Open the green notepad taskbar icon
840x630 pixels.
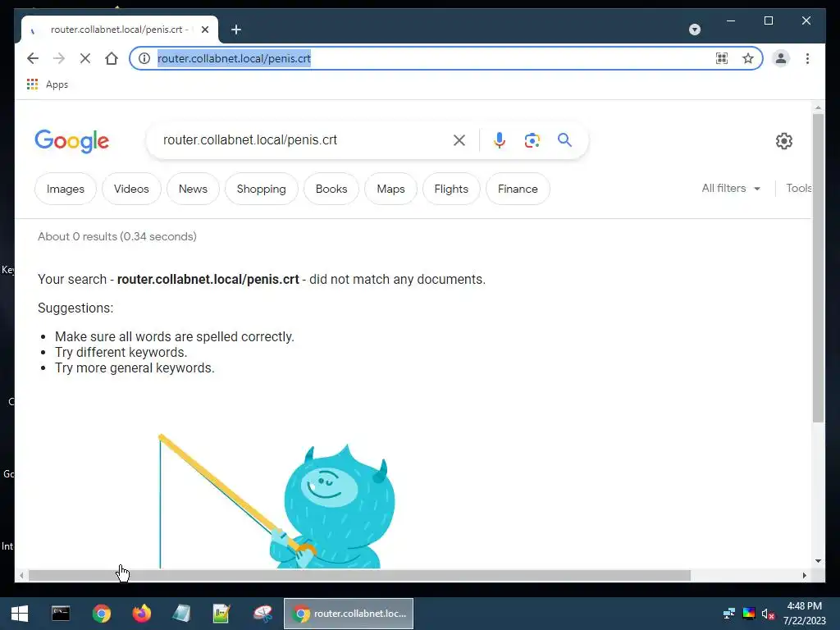coord(221,614)
